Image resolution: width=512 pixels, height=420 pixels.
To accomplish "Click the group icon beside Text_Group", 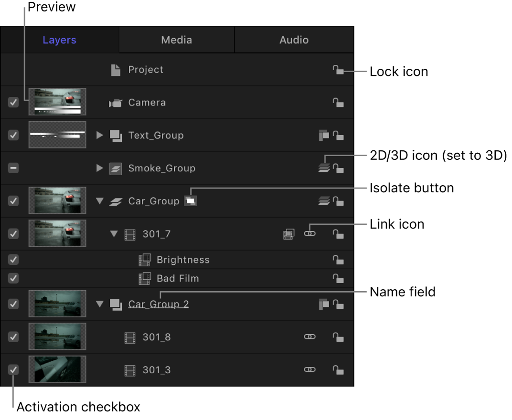I will point(115,135).
